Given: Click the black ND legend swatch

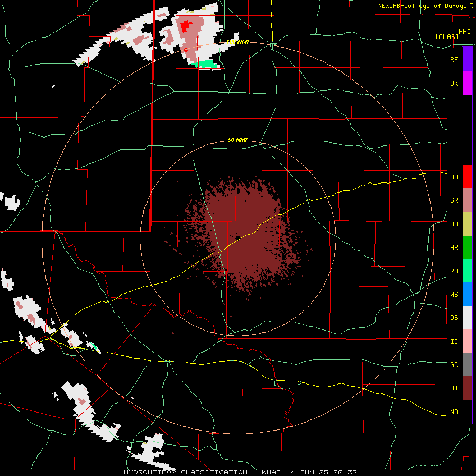Looking at the screenshot, I should [467, 411].
